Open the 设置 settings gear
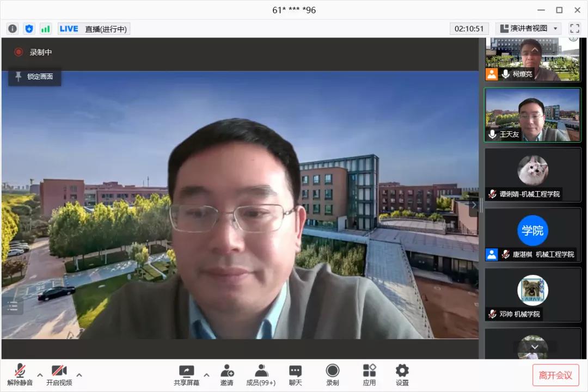The image size is (588, 392). click(402, 375)
